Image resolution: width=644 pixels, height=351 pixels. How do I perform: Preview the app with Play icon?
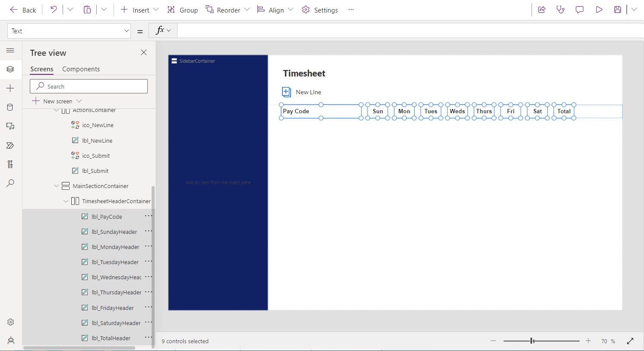pos(599,10)
